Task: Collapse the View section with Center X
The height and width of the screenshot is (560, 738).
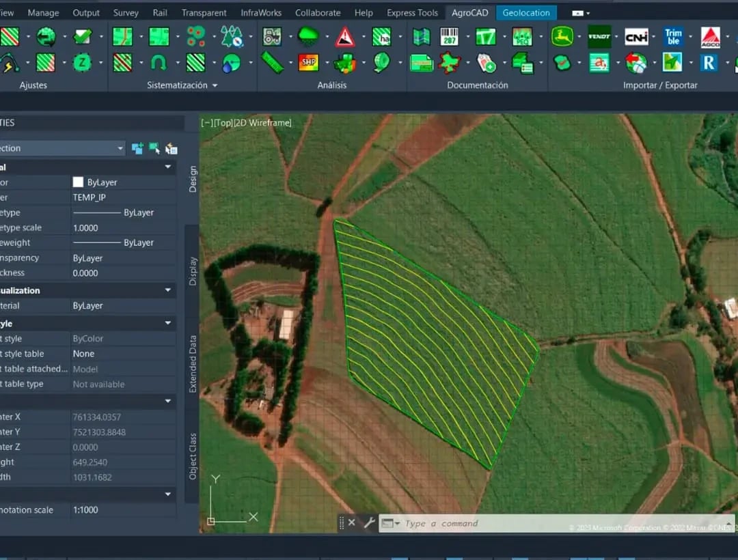Action: (168, 401)
